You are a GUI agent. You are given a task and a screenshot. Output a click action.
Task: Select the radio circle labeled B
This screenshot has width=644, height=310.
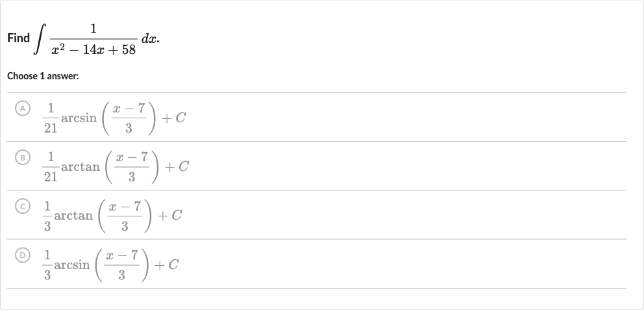(x=23, y=157)
